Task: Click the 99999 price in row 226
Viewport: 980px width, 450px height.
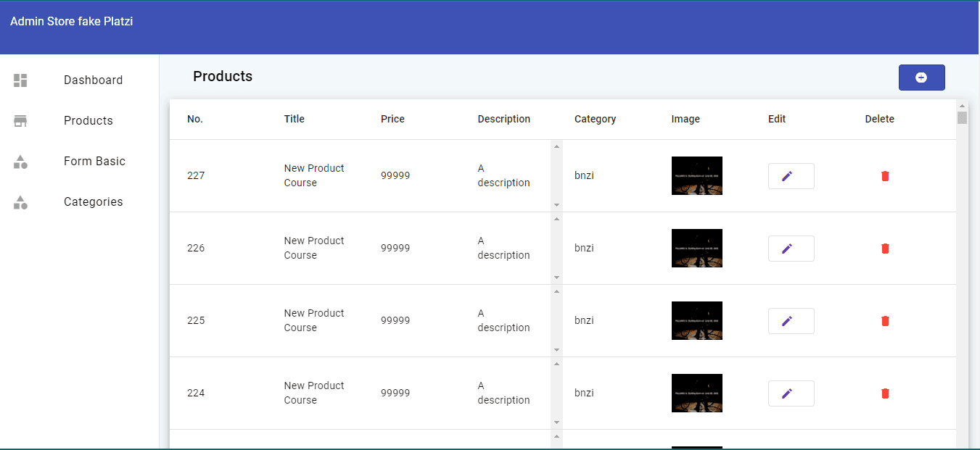Action: click(x=395, y=248)
